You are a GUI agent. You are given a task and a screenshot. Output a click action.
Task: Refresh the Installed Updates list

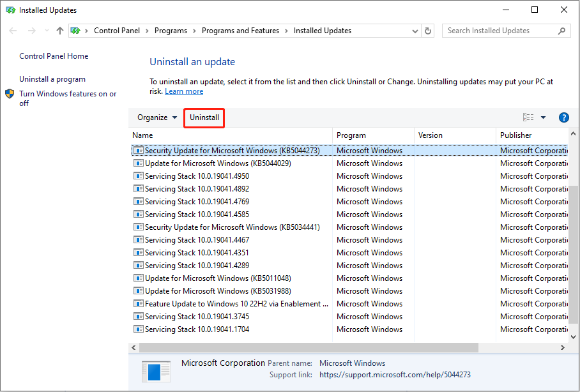[428, 31]
